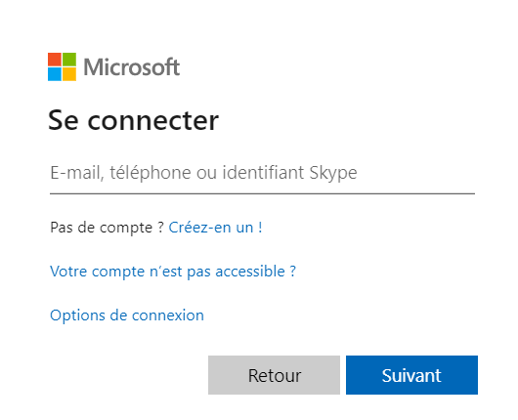Click the 'Pas de compte ?' text
Screen dimensions: 518x420
(x=108, y=228)
